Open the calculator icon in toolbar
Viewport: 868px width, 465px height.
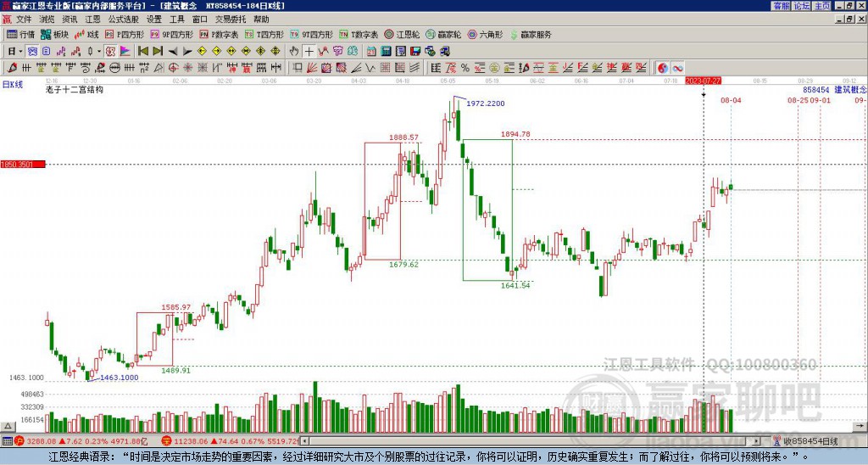[x=386, y=51]
